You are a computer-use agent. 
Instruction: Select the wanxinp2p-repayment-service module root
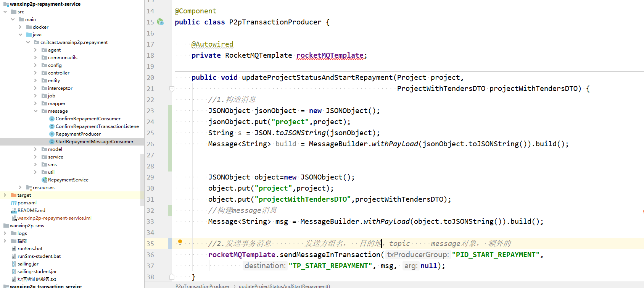click(x=45, y=4)
